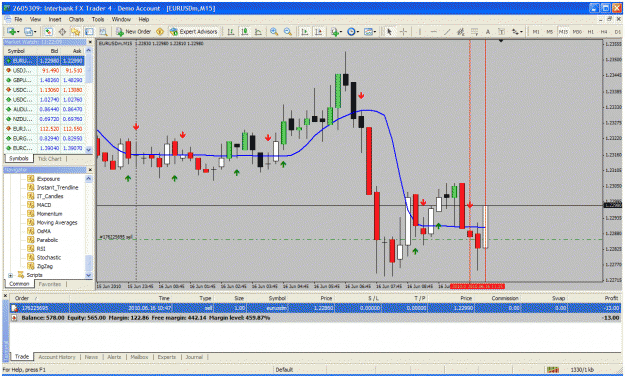This screenshot has height=376, width=625.
Task: Open the Account History tab
Action: click(57, 357)
